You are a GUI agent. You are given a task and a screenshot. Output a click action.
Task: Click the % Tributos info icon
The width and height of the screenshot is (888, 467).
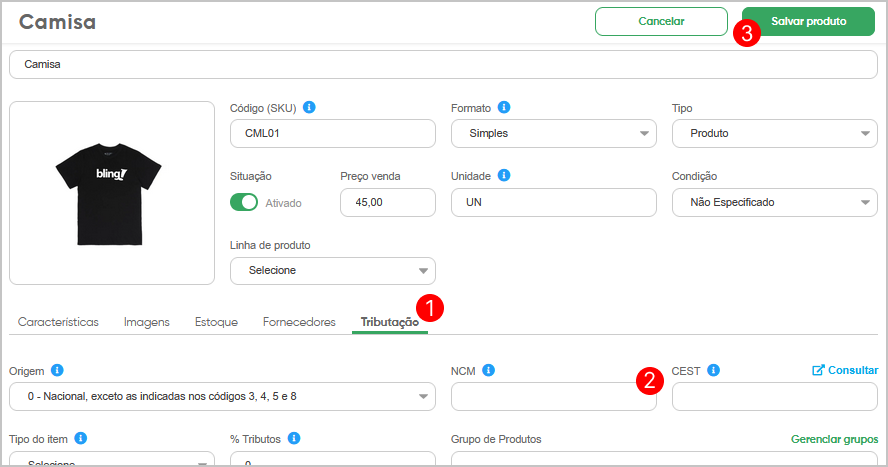(294, 439)
